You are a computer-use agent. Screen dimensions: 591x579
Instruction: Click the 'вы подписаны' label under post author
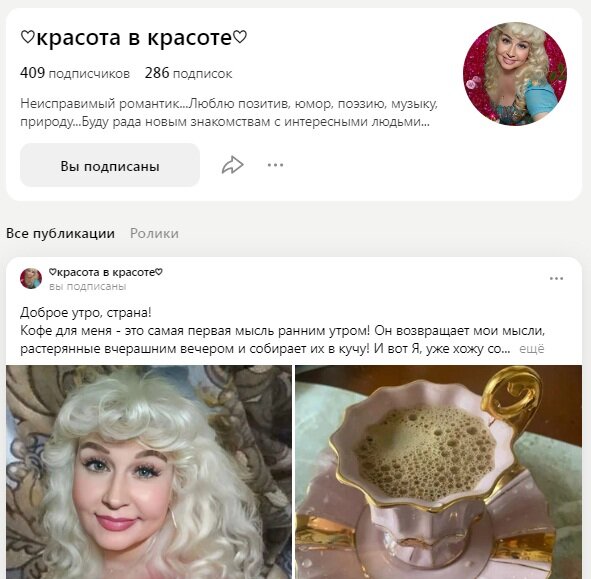(x=87, y=286)
